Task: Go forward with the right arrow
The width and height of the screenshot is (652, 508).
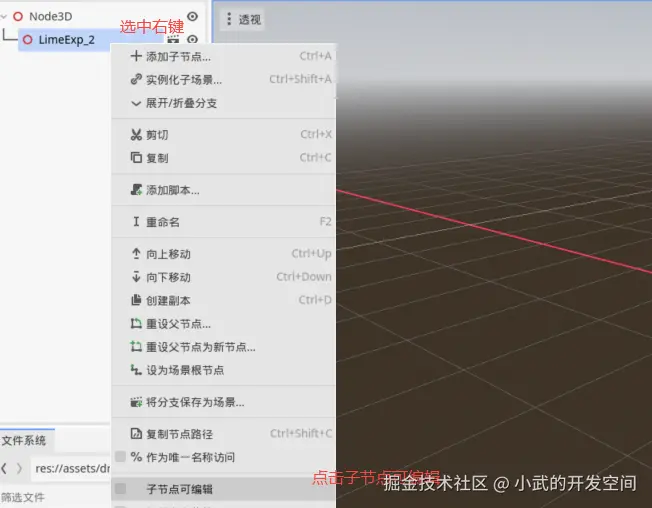Action: tap(19, 469)
